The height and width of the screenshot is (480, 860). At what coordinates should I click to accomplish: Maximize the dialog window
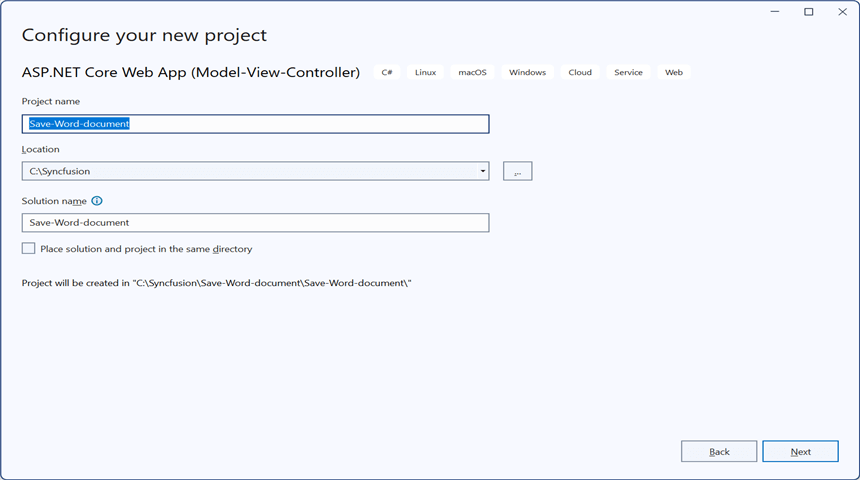(x=808, y=12)
